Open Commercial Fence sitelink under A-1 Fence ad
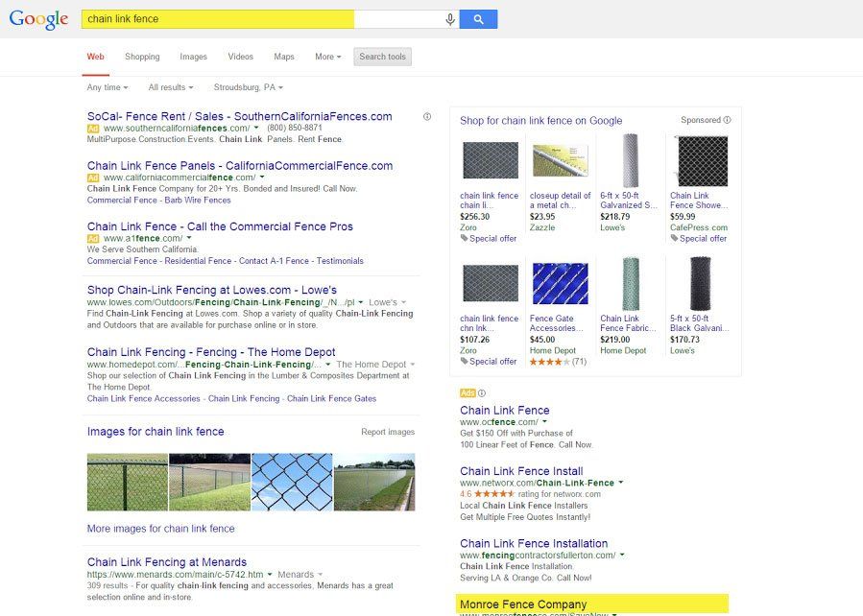Screen dimensions: 863x616 point(122,261)
